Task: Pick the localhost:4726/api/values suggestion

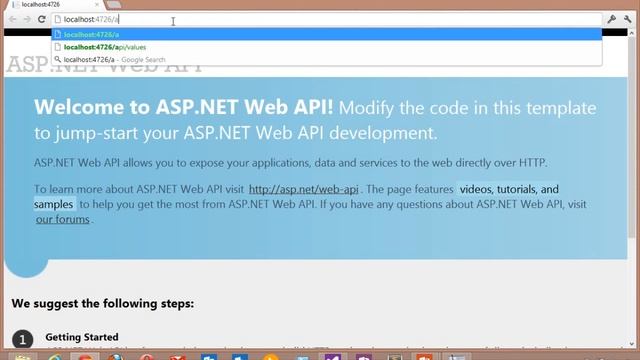Action: 327,47
